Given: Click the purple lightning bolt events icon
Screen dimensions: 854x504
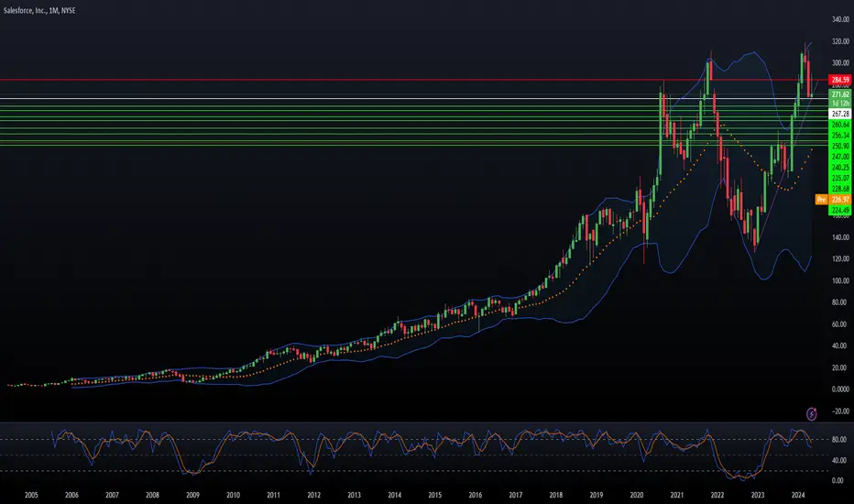Looking at the screenshot, I should 812,414.
